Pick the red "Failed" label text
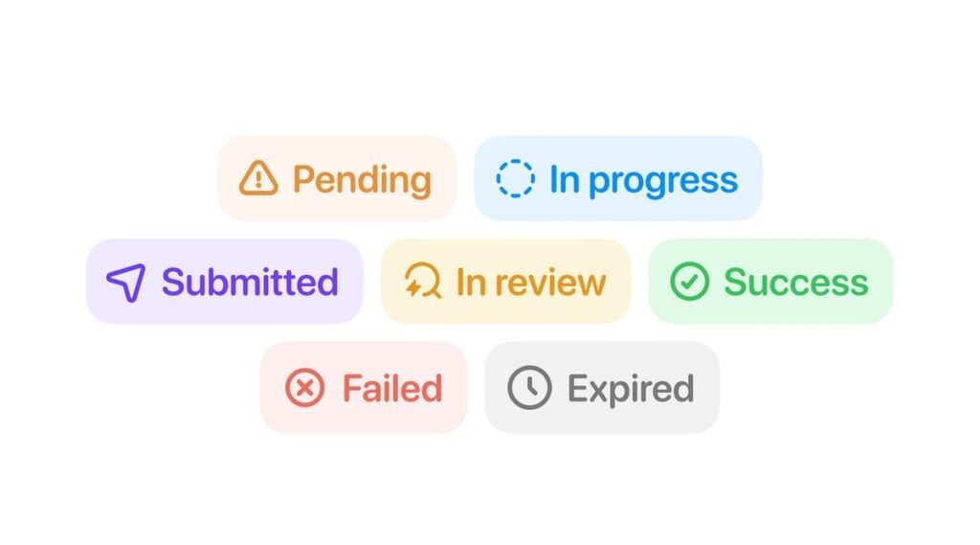Image resolution: width=980 pixels, height=545 pixels. click(x=391, y=388)
